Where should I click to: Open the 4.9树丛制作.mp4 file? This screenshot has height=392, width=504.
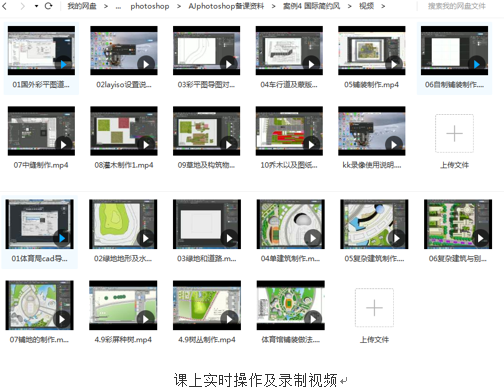[207, 305]
